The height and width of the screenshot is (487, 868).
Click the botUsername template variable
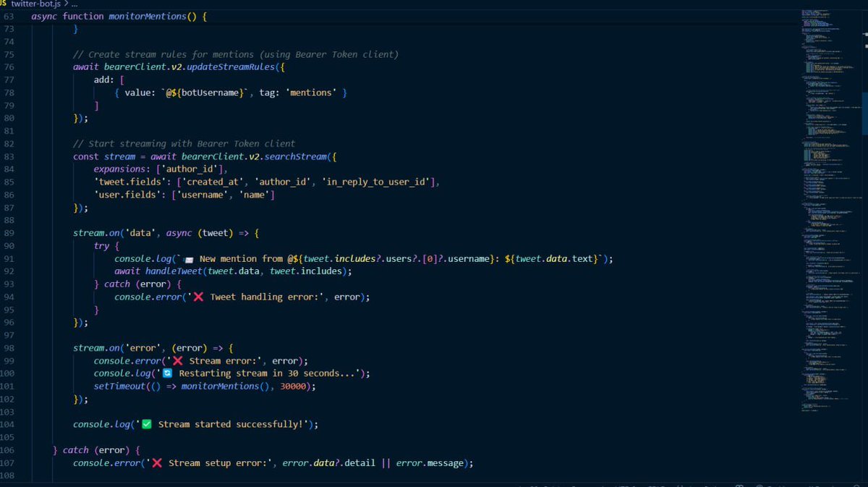point(210,93)
